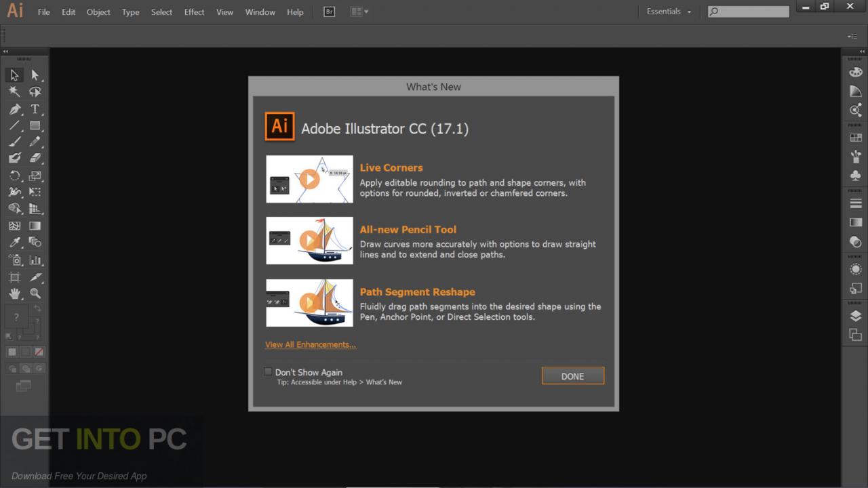
Task: Set paint mode to None
Action: (39, 352)
